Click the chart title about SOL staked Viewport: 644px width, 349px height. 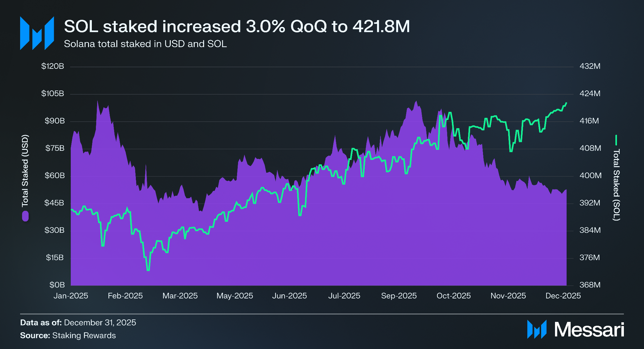click(237, 26)
